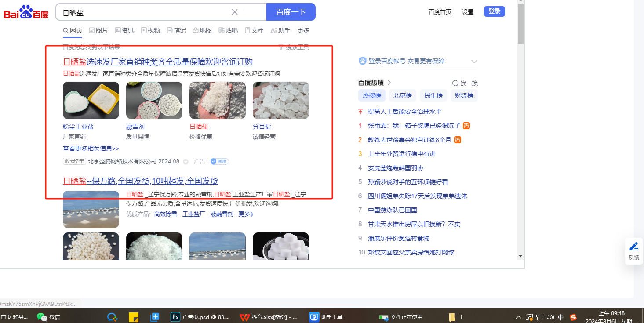Click the salt field thumbnail beside 辽宁保万路
Screen dimensions: 644x323
(91, 209)
